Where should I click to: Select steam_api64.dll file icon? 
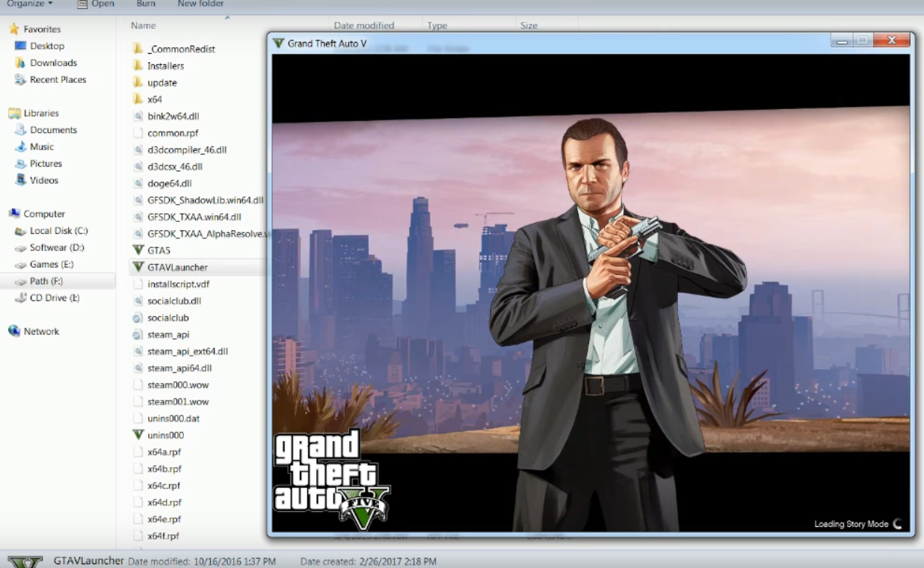click(138, 368)
